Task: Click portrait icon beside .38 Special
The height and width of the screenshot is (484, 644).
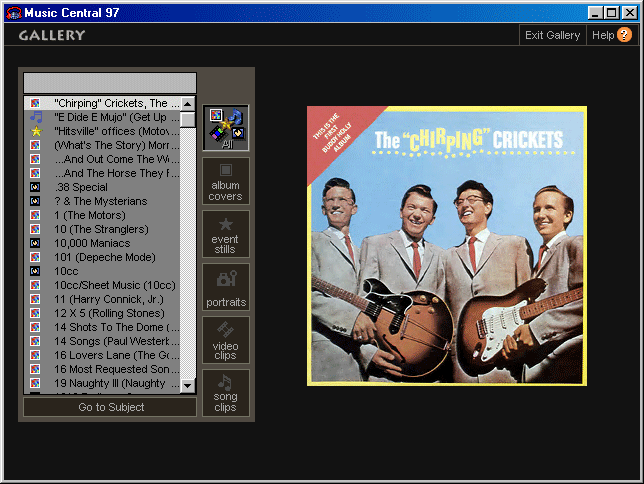Action: pos(35,187)
